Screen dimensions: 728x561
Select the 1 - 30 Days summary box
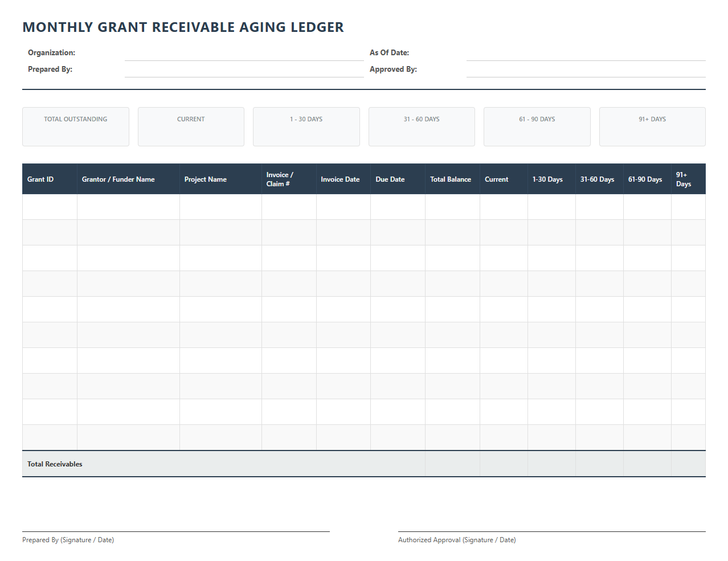[x=306, y=126]
